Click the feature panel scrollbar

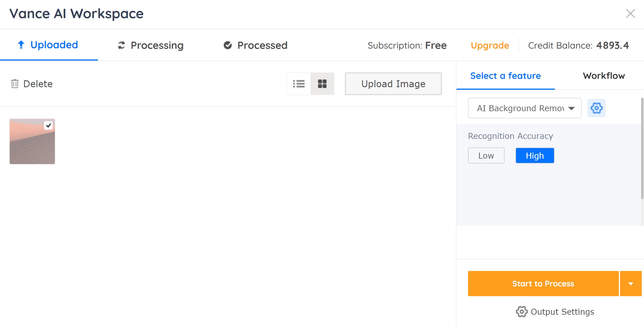click(642, 149)
